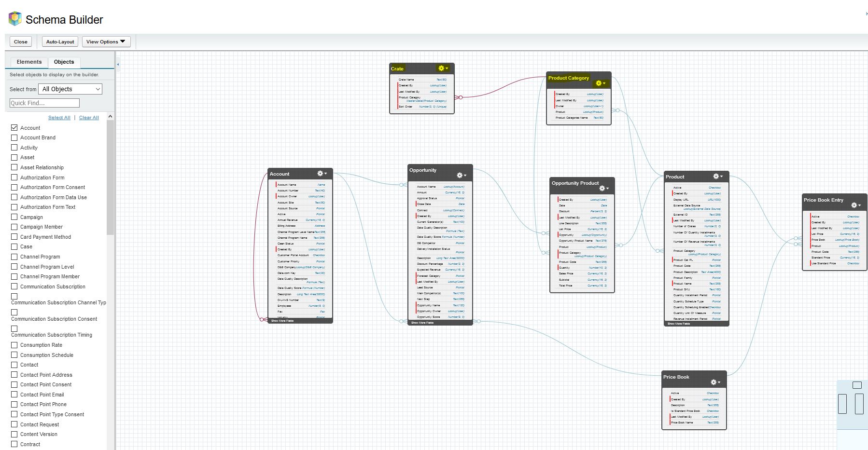Expand the All Objects select list

(70, 89)
